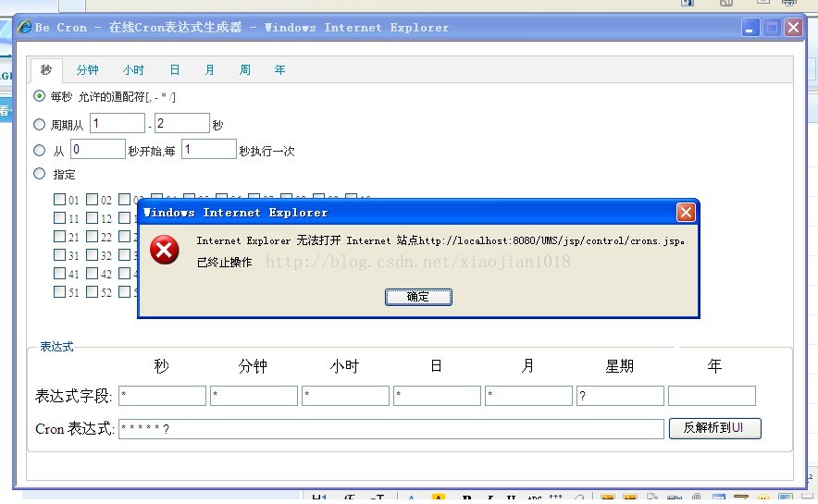Check the 01 seconds checkbox
The height and width of the screenshot is (504, 818).
(59, 199)
